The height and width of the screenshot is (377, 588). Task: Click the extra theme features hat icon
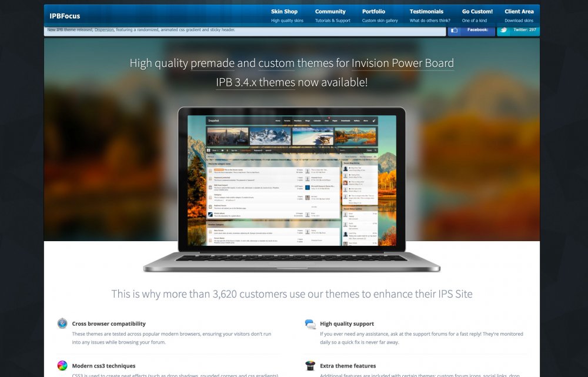click(x=310, y=366)
